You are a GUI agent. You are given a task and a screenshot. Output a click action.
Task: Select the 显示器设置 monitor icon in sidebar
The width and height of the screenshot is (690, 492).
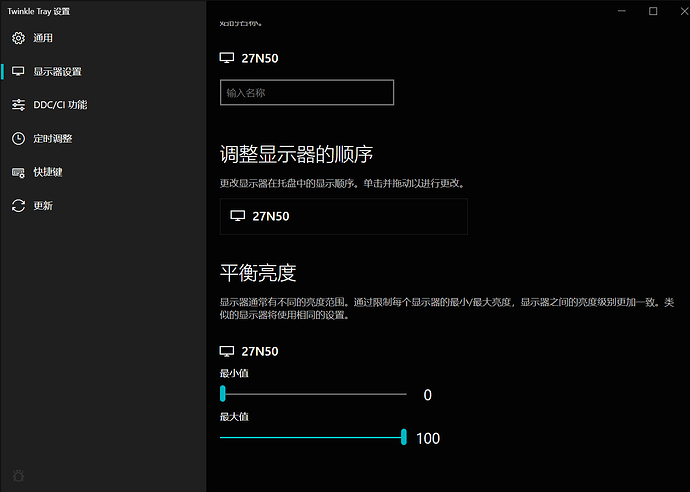pos(18,71)
